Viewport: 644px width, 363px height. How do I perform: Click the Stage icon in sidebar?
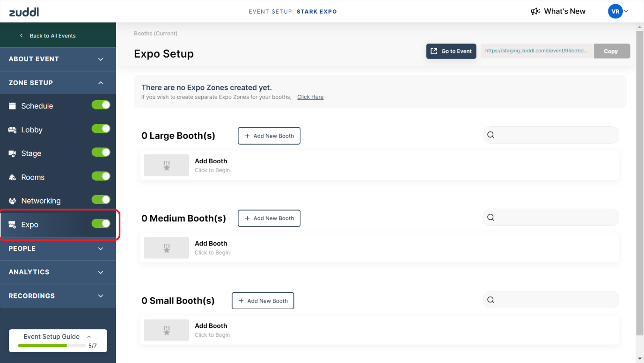pos(13,153)
